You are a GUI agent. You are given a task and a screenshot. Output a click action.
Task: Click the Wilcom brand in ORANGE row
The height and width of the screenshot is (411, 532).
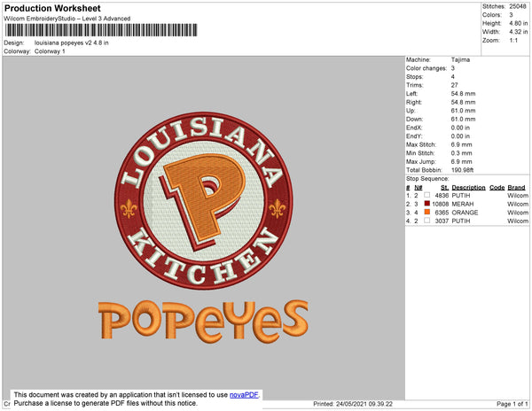pyautogui.click(x=518, y=213)
